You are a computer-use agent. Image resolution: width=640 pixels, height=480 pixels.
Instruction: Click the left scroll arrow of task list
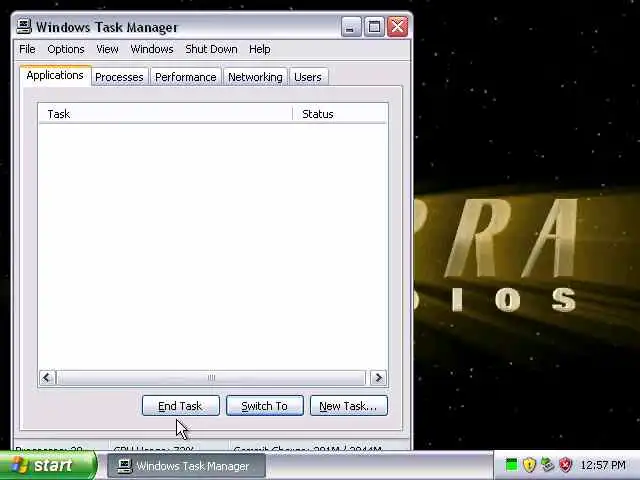(x=47, y=378)
